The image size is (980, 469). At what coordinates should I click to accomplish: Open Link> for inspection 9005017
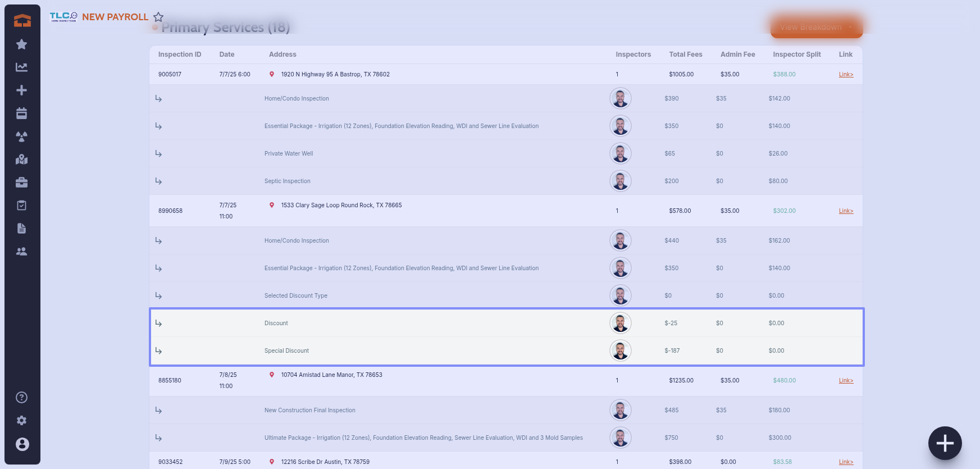click(x=846, y=74)
